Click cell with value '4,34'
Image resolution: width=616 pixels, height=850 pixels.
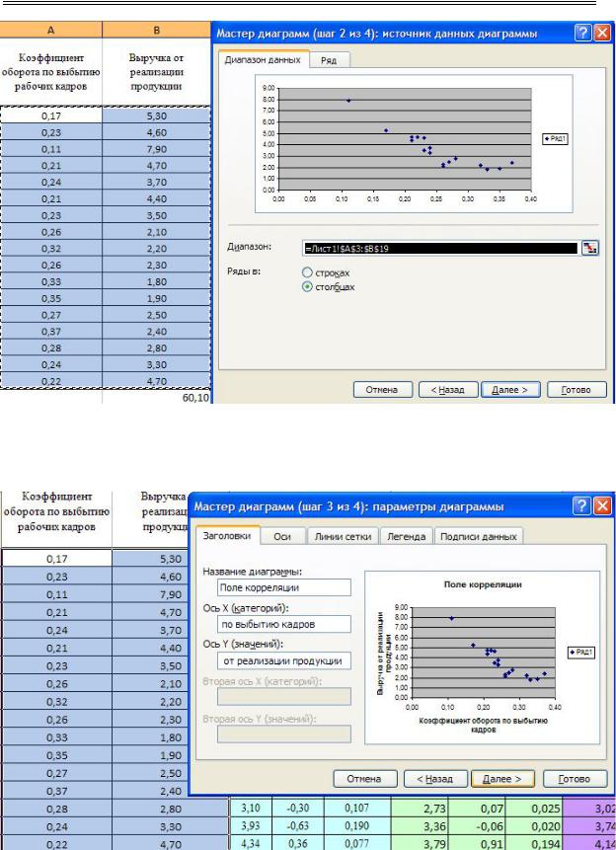pos(251,843)
